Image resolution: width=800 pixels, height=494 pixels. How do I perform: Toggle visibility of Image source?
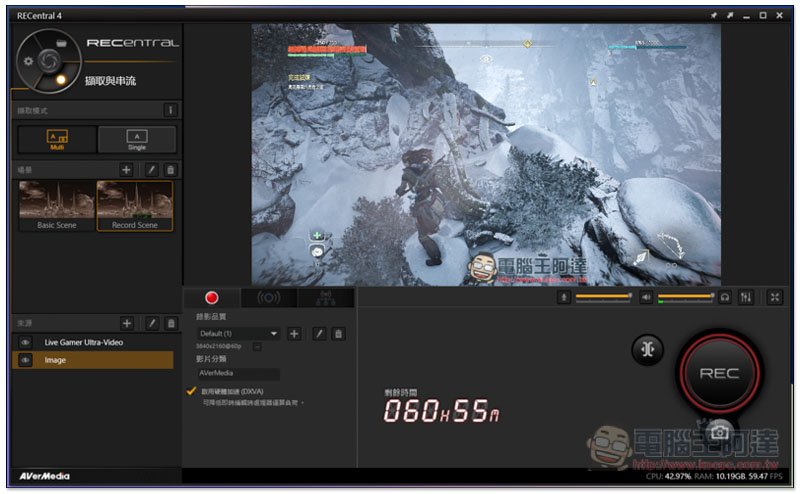tap(25, 360)
